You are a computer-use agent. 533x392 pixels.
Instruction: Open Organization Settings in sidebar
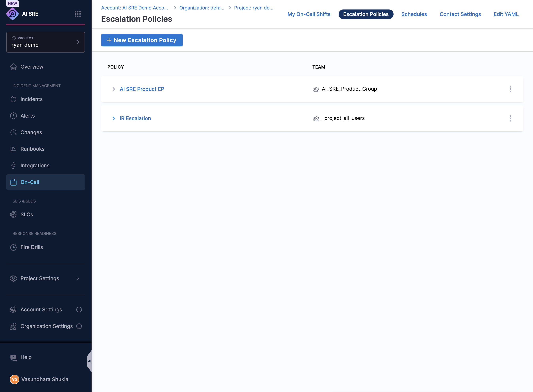tap(46, 326)
